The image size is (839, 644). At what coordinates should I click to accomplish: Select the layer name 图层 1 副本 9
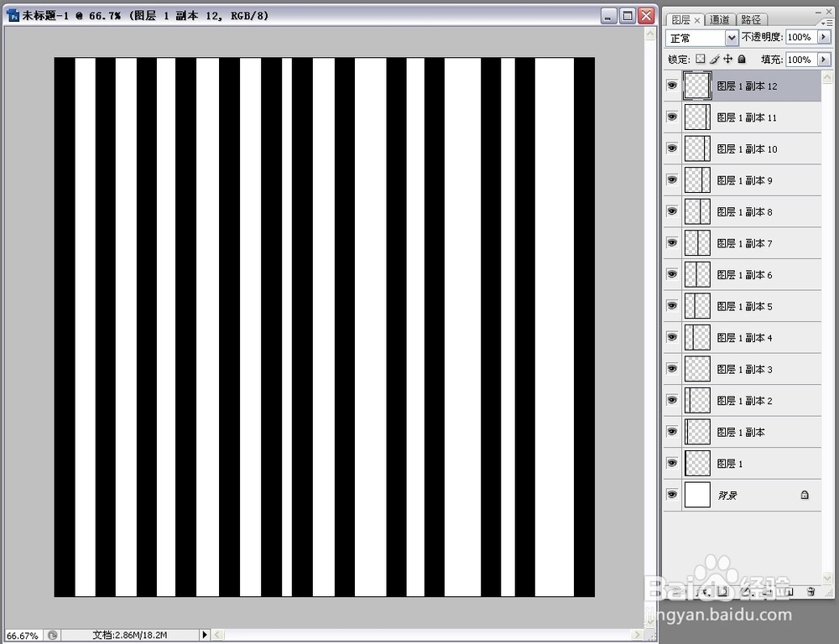pyautogui.click(x=744, y=180)
